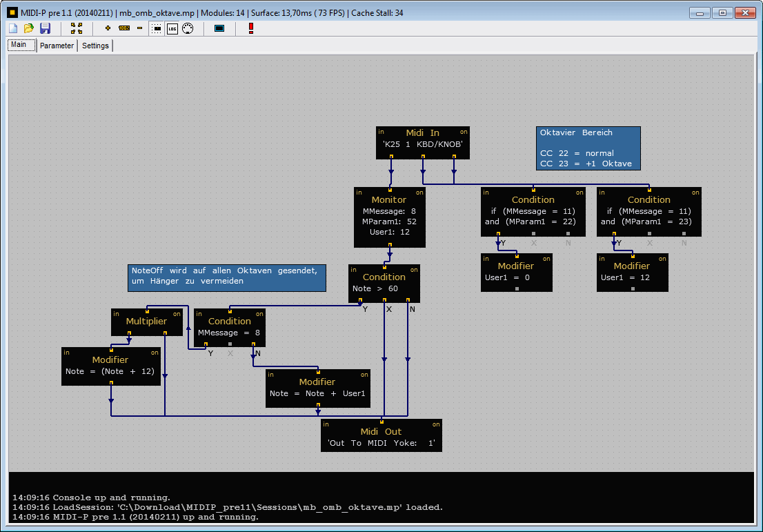763x532 pixels.
Task: Click the 'Note = Note + User1' expression
Action: [x=317, y=393]
